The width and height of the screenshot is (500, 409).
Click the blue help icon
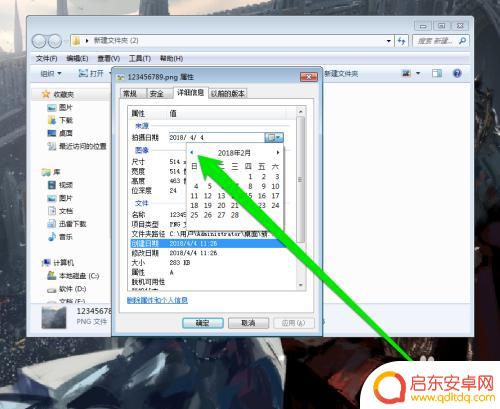tap(457, 73)
